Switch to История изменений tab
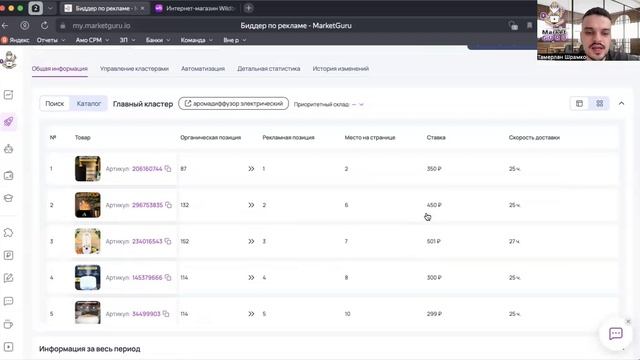Image resolution: width=640 pixels, height=360 pixels. click(341, 69)
